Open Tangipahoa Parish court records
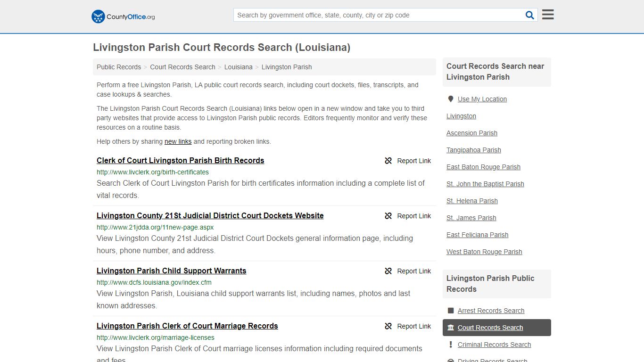 (474, 150)
